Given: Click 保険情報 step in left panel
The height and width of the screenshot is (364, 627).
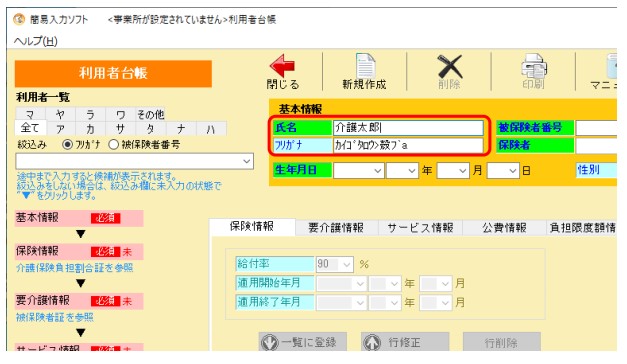Looking at the screenshot, I should click(79, 252).
